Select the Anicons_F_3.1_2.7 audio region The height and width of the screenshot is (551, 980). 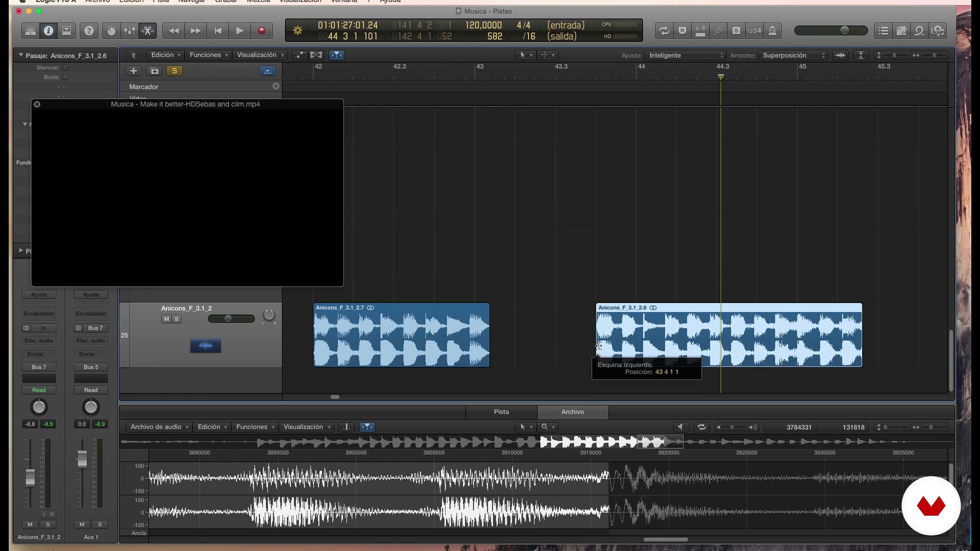click(402, 335)
